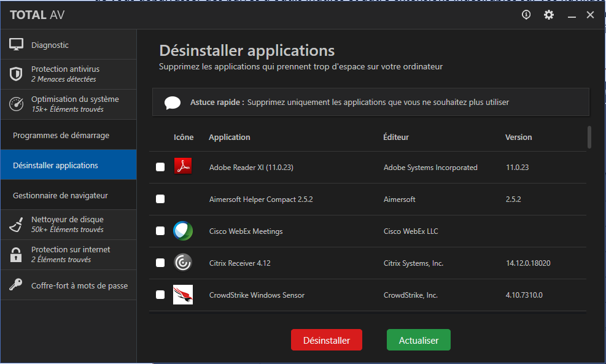Click the CrowdStrike falcon icon
Image resolution: width=606 pixels, height=364 pixels.
tap(183, 295)
